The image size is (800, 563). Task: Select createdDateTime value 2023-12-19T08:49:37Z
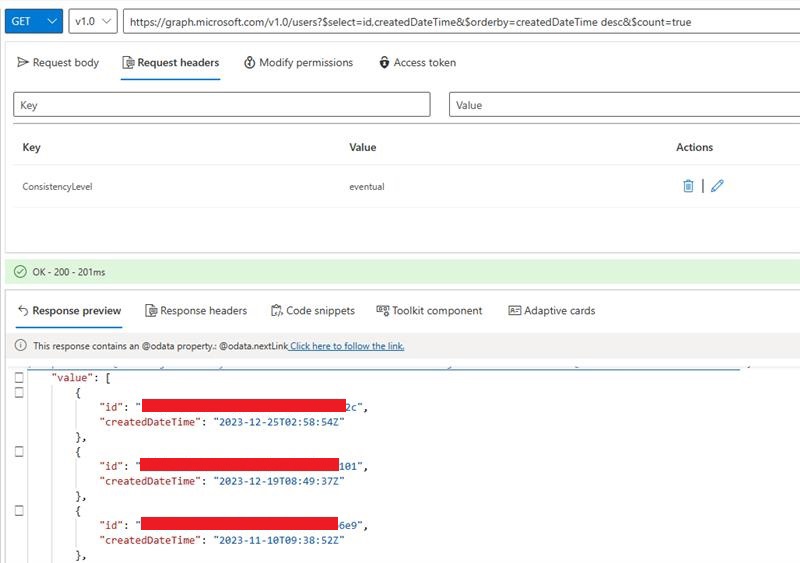point(279,481)
